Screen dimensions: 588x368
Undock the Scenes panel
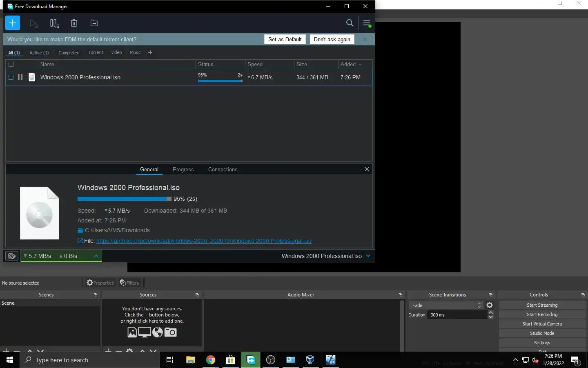96,295
